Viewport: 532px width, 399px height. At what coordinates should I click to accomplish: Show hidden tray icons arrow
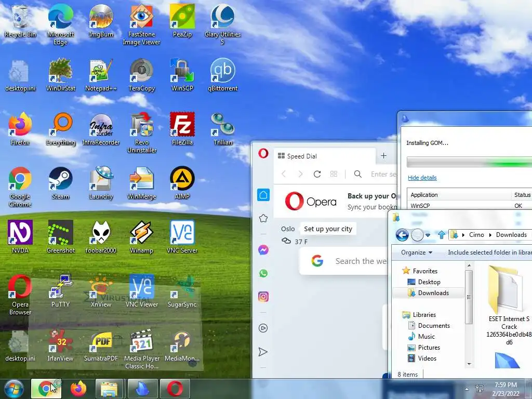pos(467,389)
